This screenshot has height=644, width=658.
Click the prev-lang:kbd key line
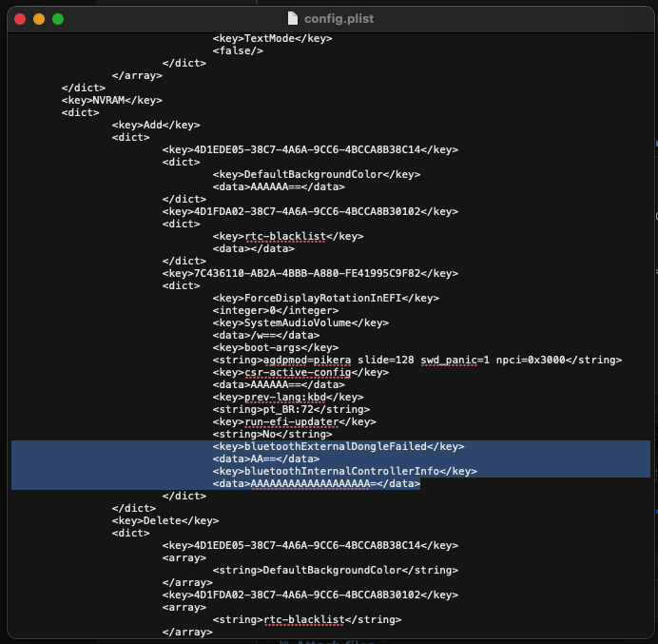coord(287,397)
